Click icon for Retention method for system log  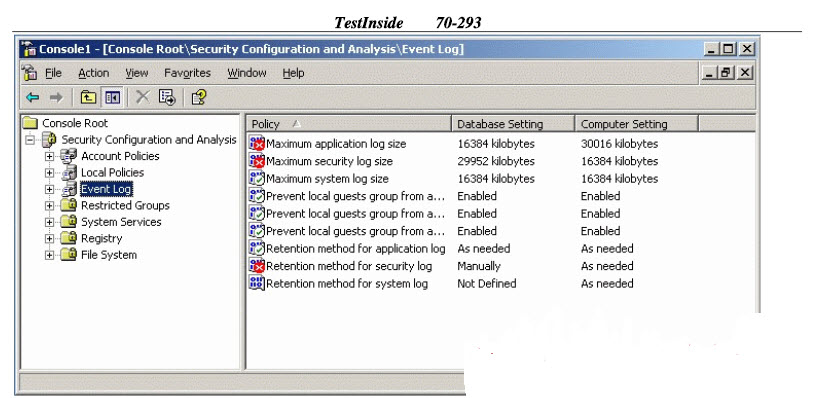point(257,283)
